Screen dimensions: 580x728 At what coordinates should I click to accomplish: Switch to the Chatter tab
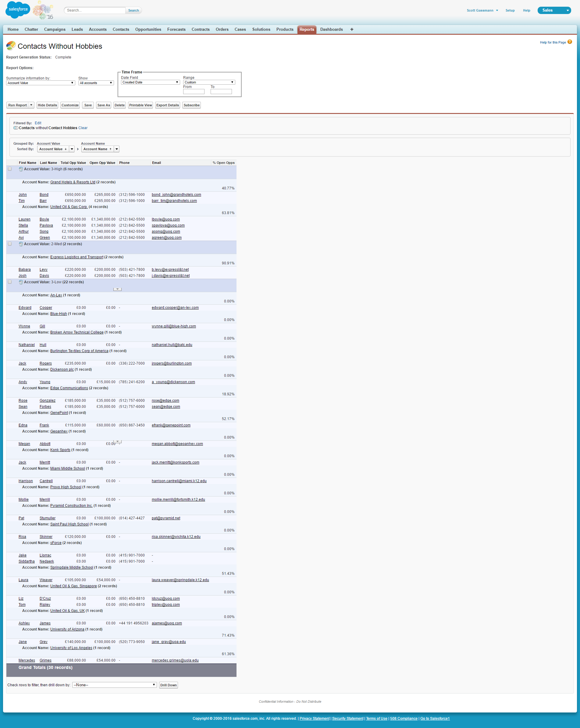(x=31, y=29)
